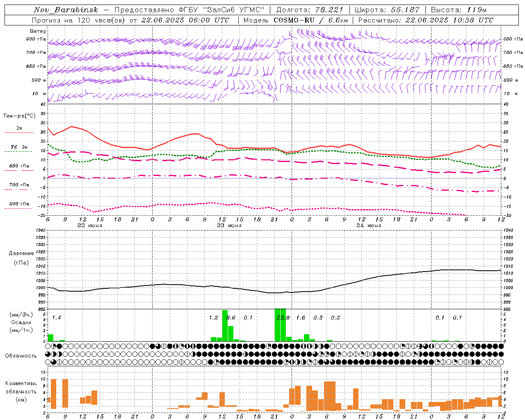Click the Облачность row label
This screenshot has width=525, height=420.
coord(21,356)
